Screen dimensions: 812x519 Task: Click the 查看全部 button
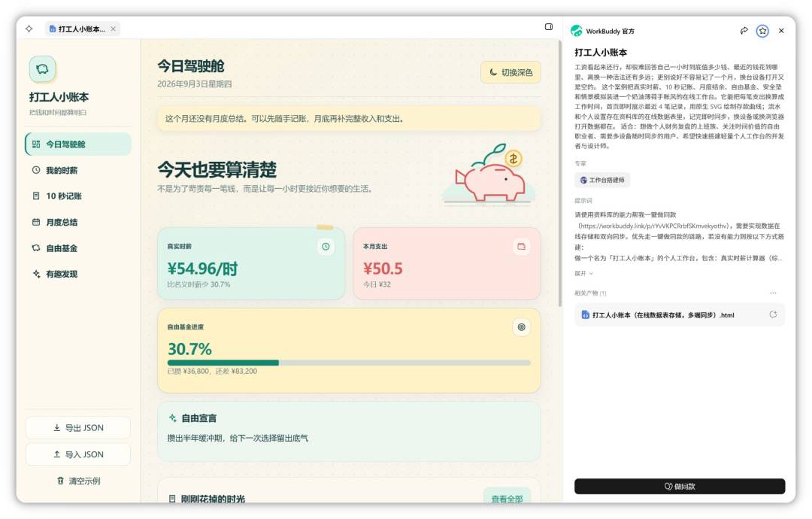[507, 498]
